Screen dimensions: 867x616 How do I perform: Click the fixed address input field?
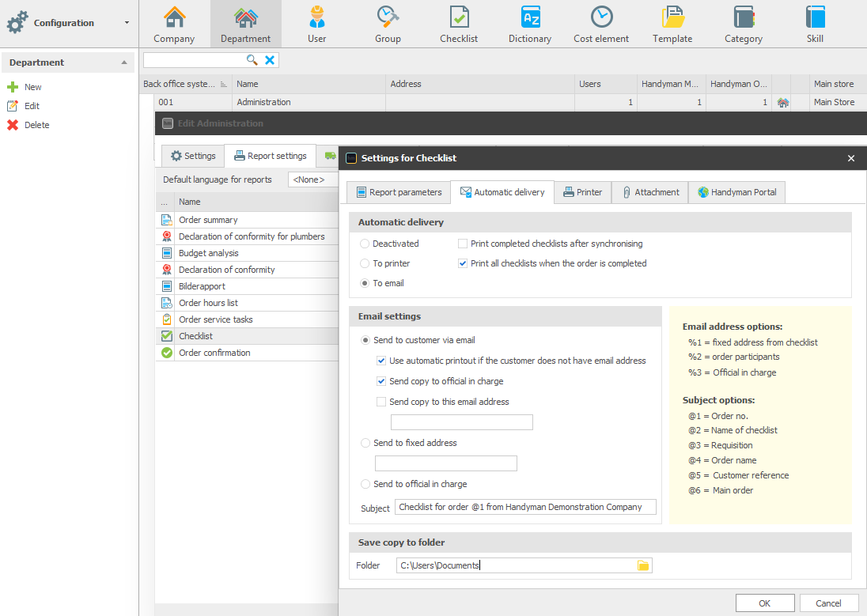pos(445,463)
